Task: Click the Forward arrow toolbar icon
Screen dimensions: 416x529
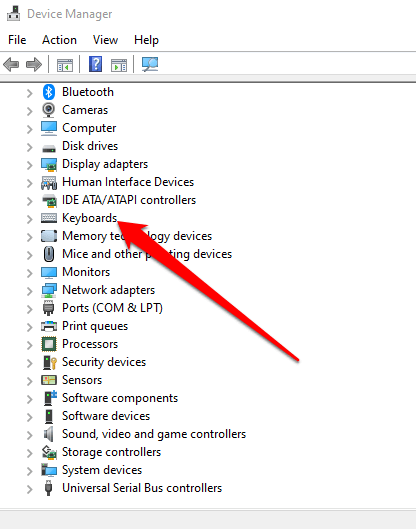Action: click(34, 64)
